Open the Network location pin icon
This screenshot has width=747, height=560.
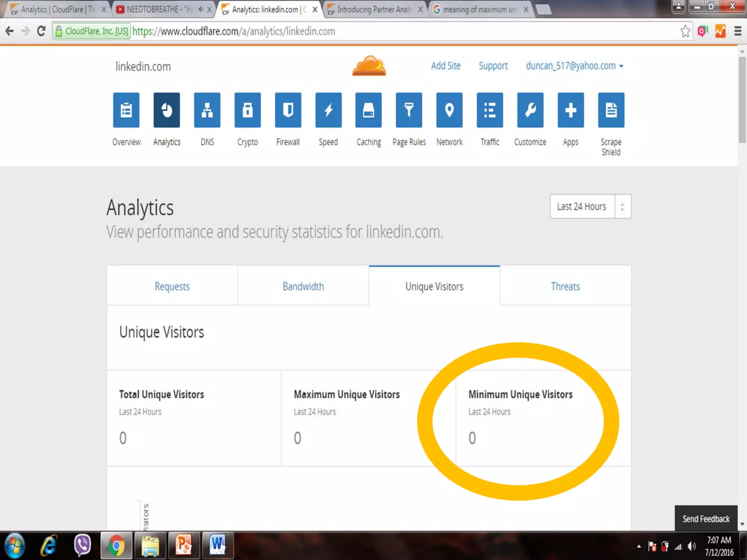(449, 110)
